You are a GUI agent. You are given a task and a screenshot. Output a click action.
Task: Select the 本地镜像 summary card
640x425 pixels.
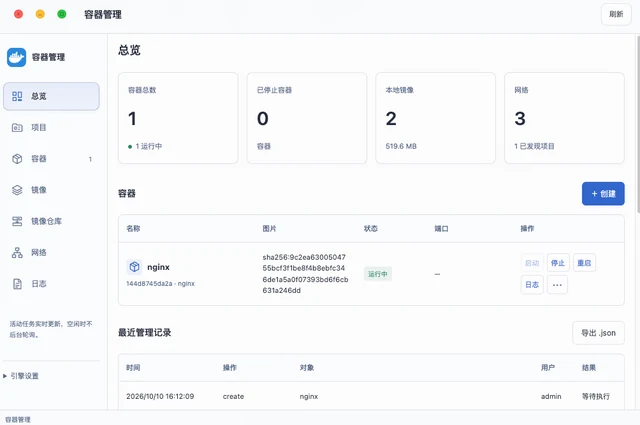click(x=436, y=118)
